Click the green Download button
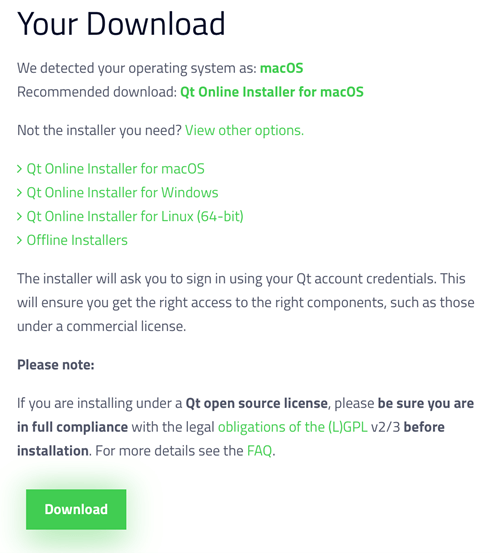The image size is (498, 553). click(76, 509)
